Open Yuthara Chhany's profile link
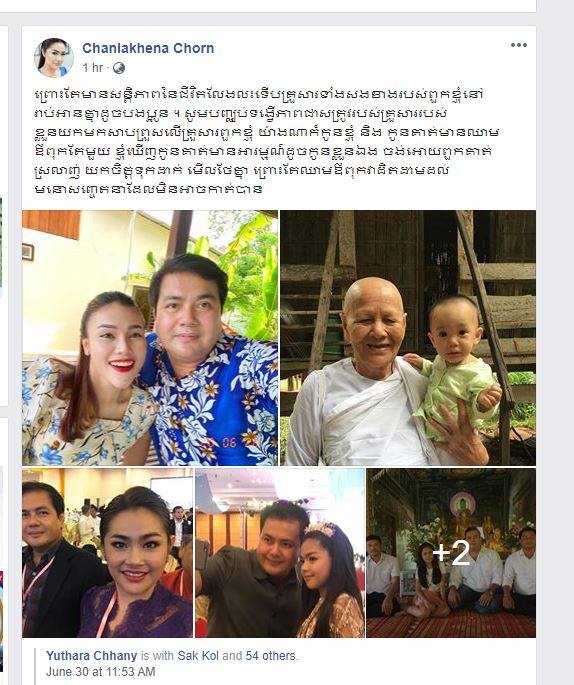The width and height of the screenshot is (574, 685). (x=92, y=655)
